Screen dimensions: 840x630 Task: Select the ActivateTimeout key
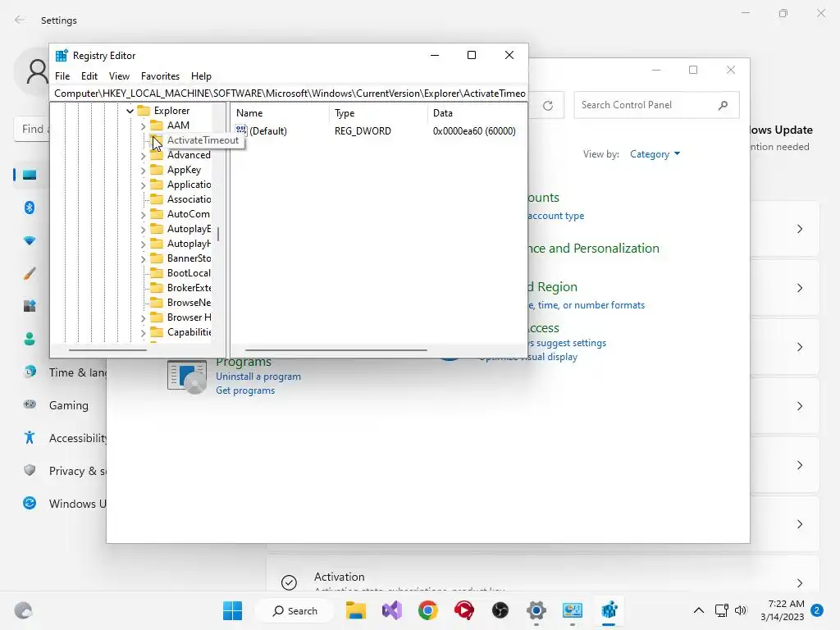point(203,140)
